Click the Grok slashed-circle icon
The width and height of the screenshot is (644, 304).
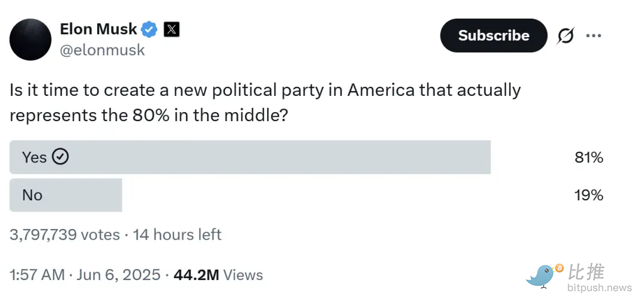(565, 36)
